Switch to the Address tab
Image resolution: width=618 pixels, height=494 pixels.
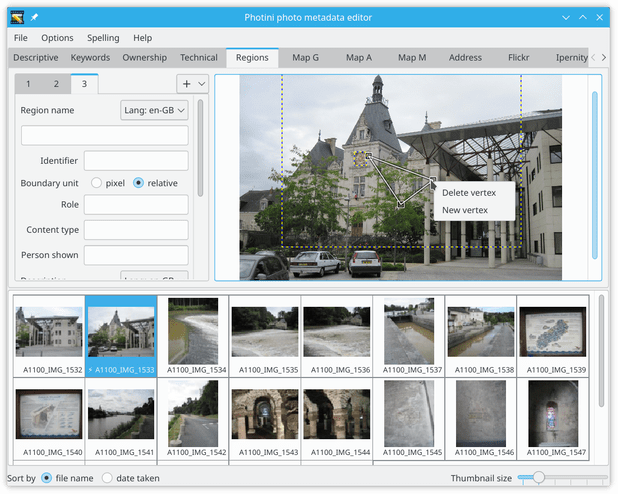(465, 58)
